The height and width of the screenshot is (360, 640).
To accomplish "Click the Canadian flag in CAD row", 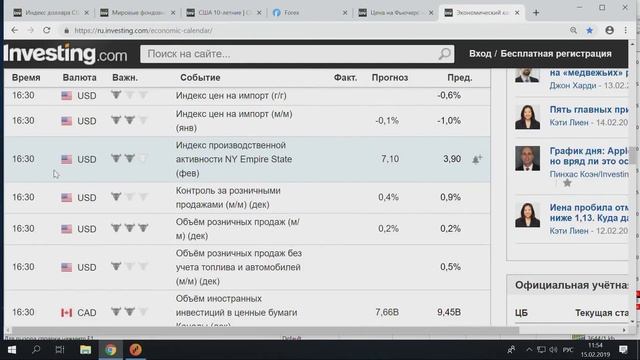I will [67, 313].
